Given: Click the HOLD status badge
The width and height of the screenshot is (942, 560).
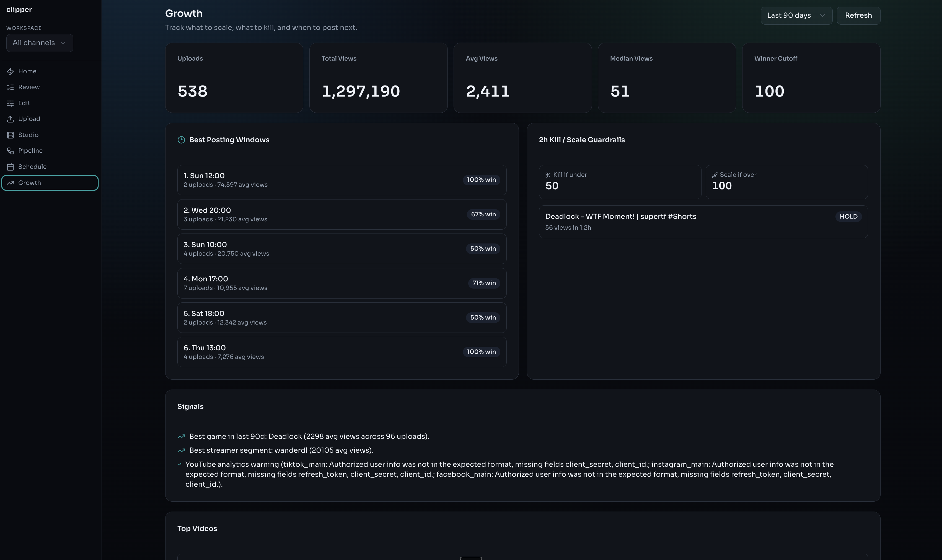Looking at the screenshot, I should (848, 217).
